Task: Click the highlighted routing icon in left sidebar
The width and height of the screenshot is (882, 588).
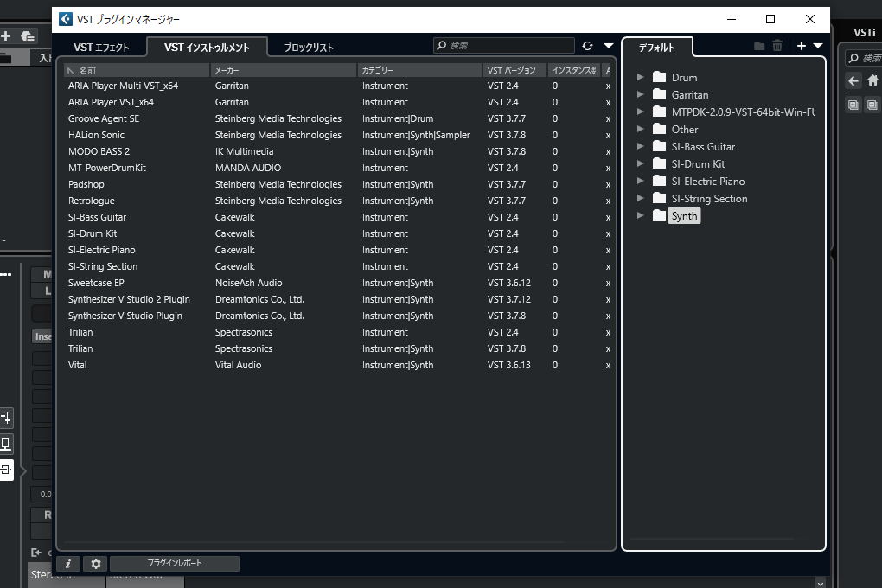Action: tap(6, 470)
